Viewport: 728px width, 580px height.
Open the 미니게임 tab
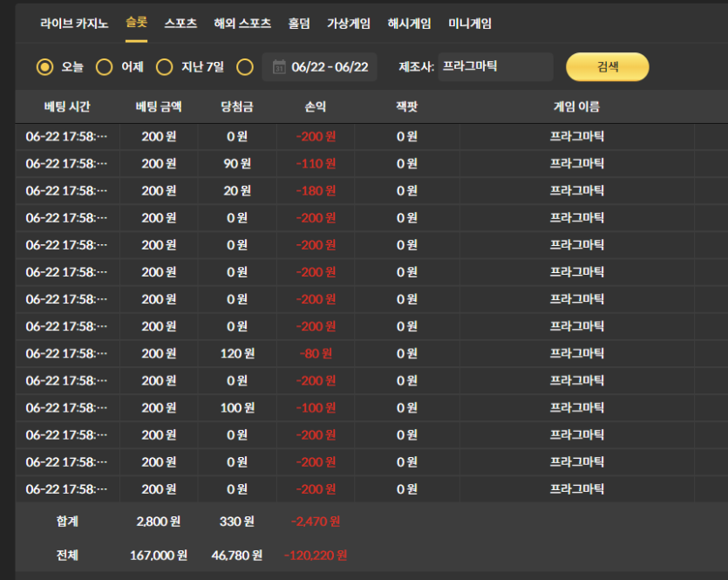(470, 24)
